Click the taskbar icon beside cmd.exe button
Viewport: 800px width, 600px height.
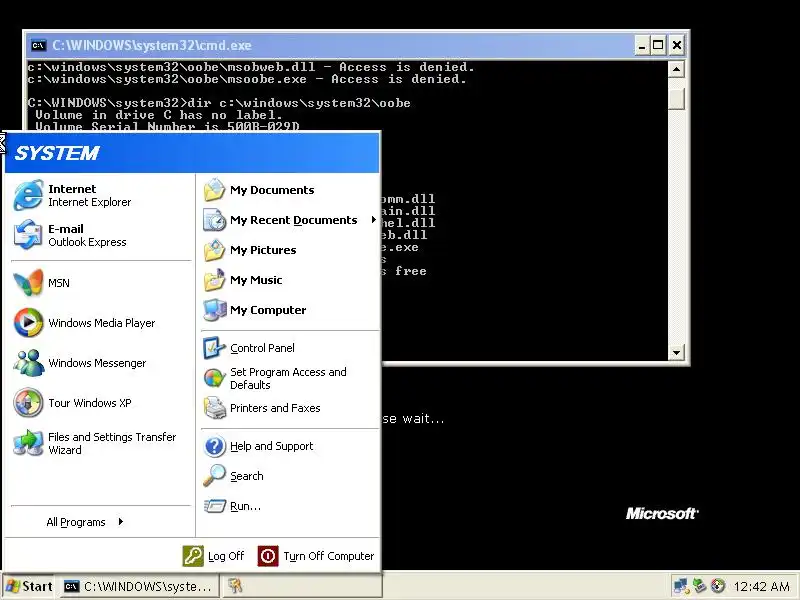tap(234, 586)
